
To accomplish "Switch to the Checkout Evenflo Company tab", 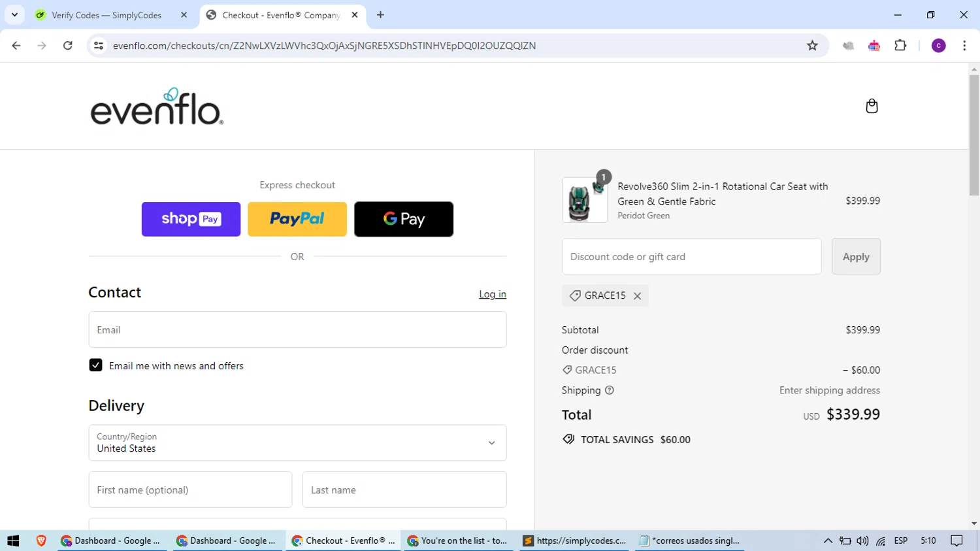I will (282, 15).
